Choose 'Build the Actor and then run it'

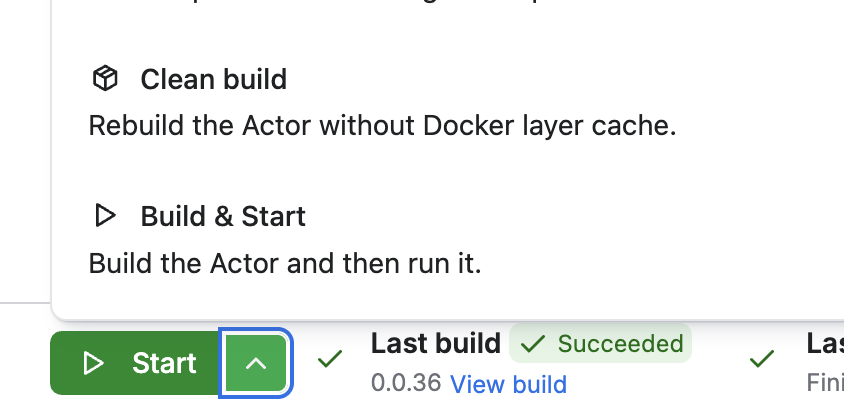pos(285,263)
